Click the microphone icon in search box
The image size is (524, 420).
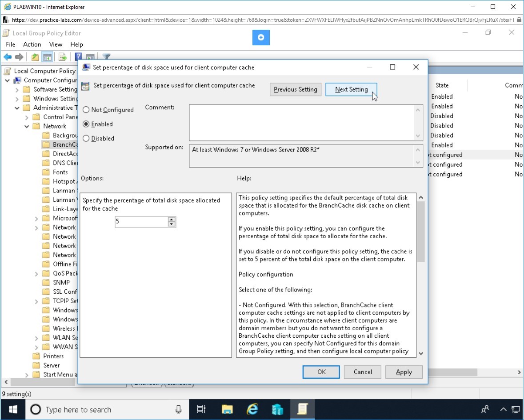[x=179, y=409]
